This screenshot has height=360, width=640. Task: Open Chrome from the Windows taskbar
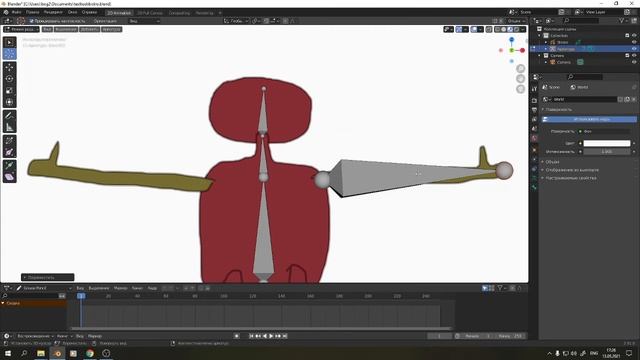[90, 353]
